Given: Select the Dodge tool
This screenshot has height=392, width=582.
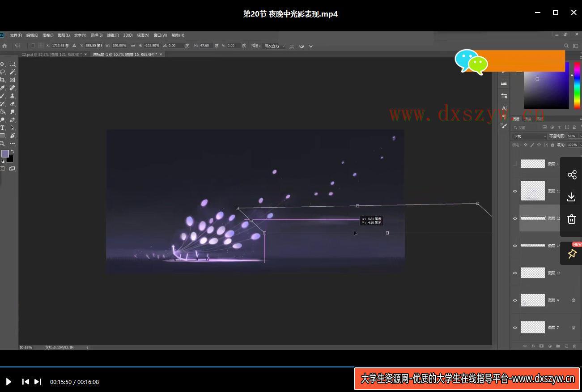Looking at the screenshot, I should [x=3, y=120].
